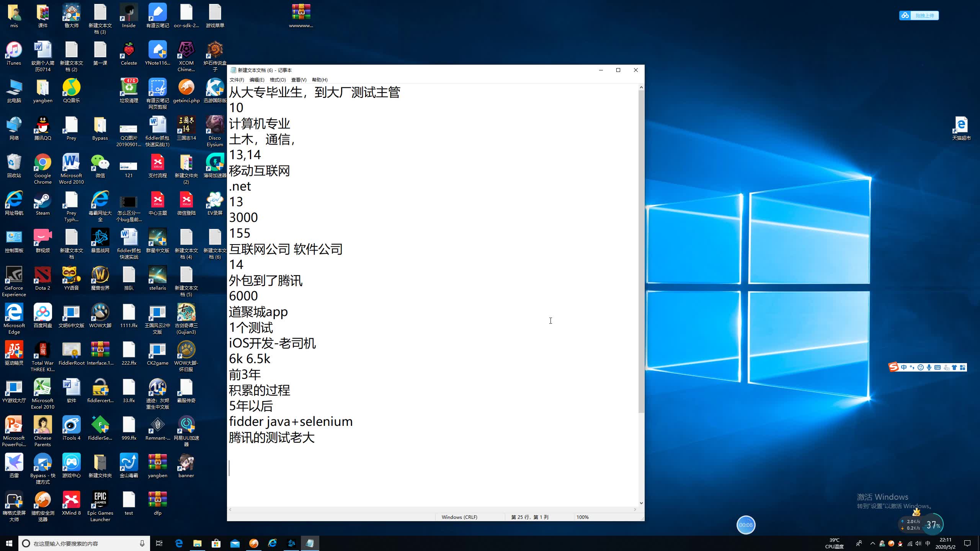The width and height of the screenshot is (980, 551).
Task: Click the 迅雷 desktop icon
Action: 14,466
